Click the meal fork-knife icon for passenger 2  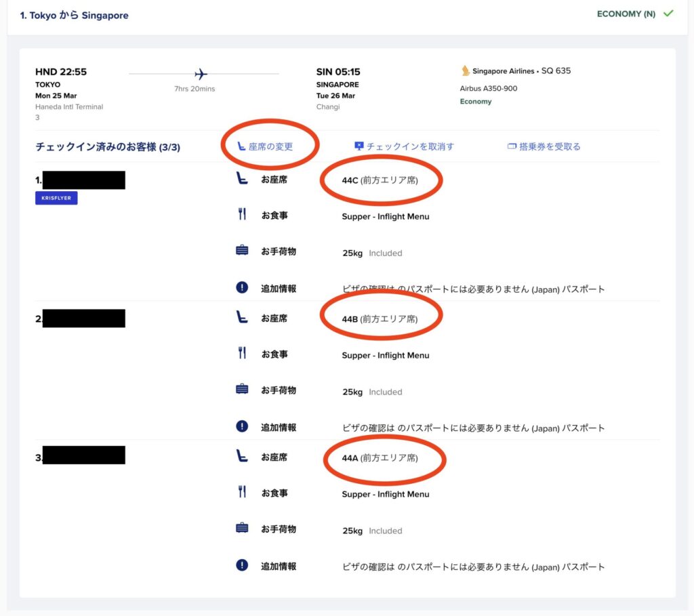242,353
